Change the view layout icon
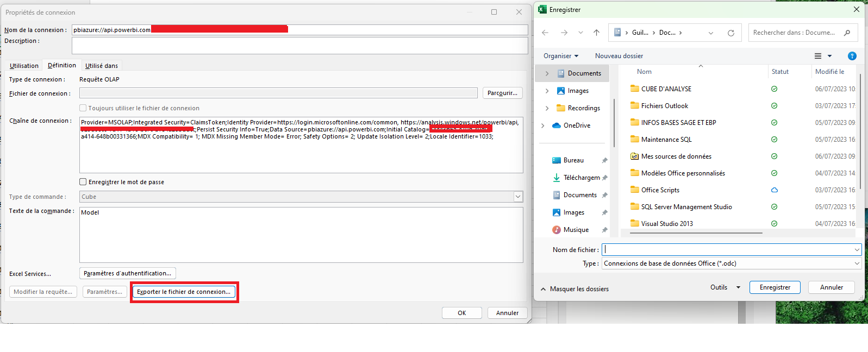The height and width of the screenshot is (352, 868). pos(818,56)
